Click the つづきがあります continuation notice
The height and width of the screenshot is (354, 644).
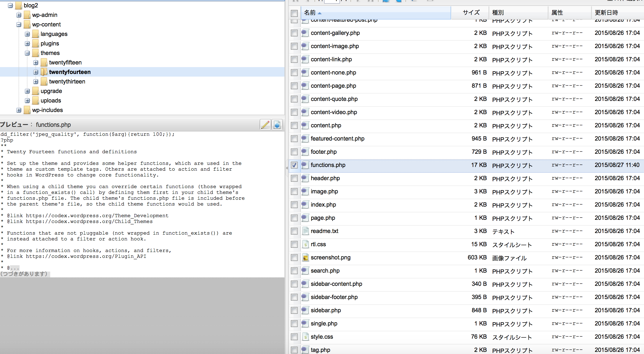[25, 274]
